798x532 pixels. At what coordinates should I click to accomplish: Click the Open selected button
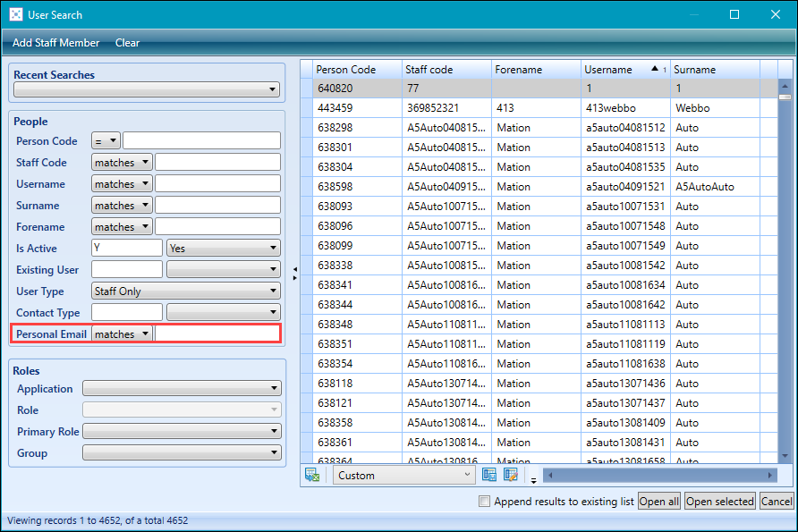point(719,502)
